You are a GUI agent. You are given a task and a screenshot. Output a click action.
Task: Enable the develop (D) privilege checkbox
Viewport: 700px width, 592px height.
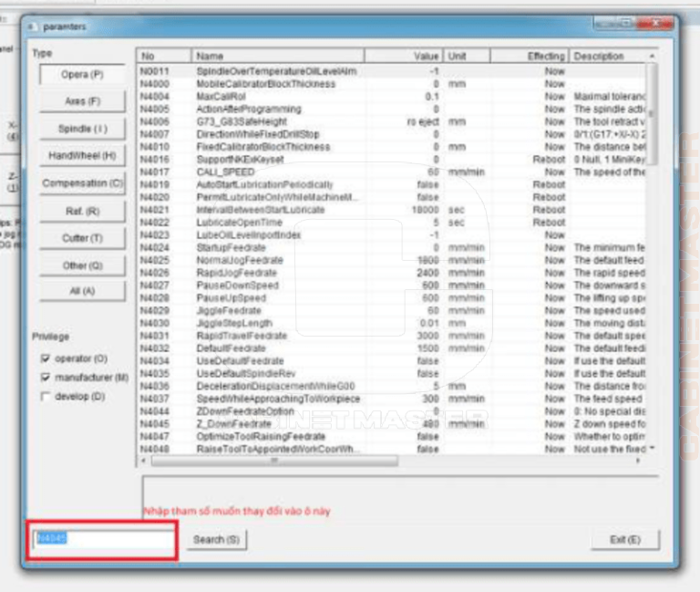[46, 397]
